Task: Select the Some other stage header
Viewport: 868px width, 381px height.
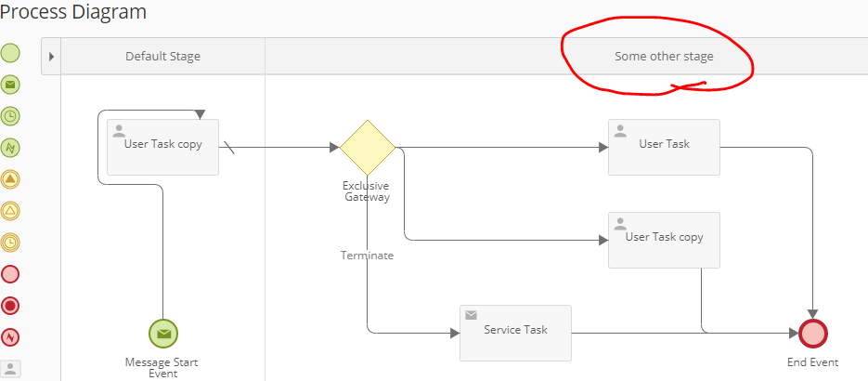Action: pyautogui.click(x=664, y=57)
